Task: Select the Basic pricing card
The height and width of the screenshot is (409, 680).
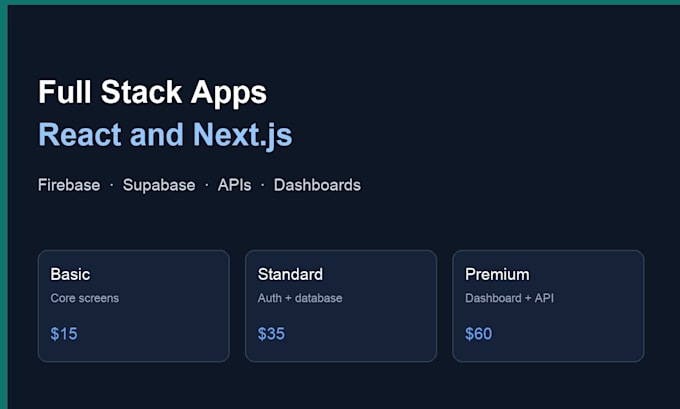Action: (x=134, y=306)
